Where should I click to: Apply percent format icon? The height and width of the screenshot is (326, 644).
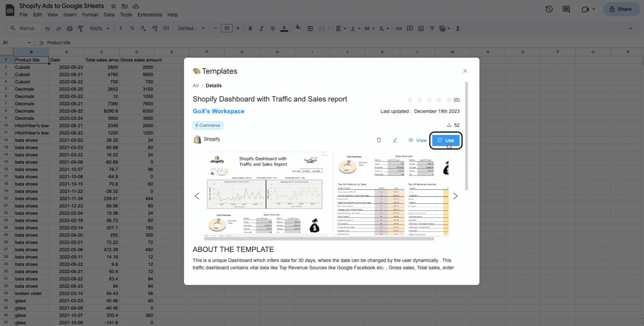(x=132, y=28)
